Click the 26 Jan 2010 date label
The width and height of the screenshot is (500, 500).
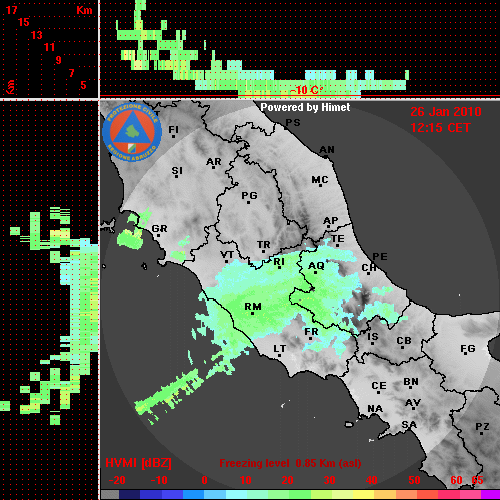coord(446,112)
